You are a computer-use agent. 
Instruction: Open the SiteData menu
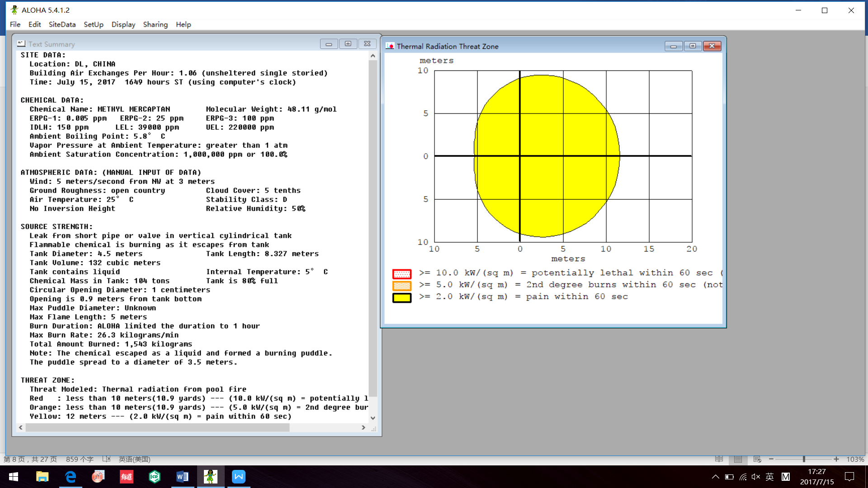click(x=62, y=24)
